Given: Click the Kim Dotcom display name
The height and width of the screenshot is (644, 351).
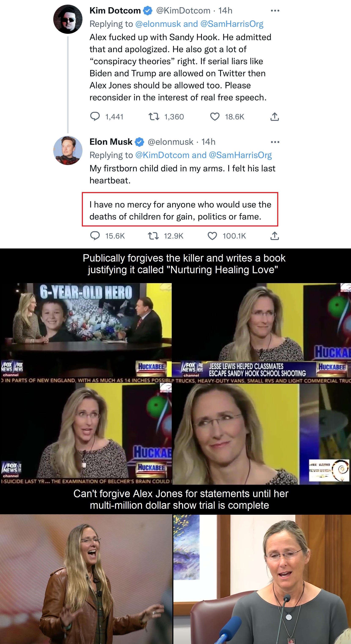Looking at the screenshot, I should click(115, 11).
